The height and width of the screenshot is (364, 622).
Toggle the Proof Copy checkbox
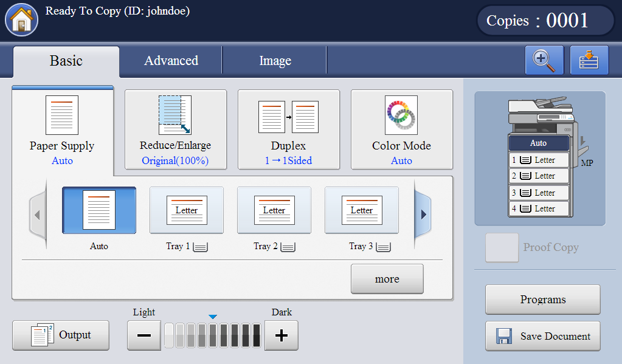(x=502, y=247)
